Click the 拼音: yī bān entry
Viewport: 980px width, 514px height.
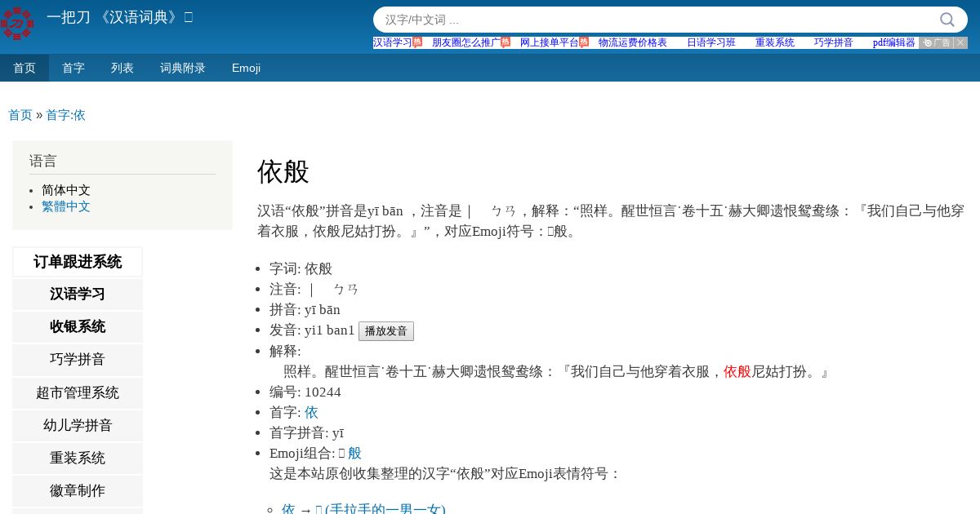305,309
